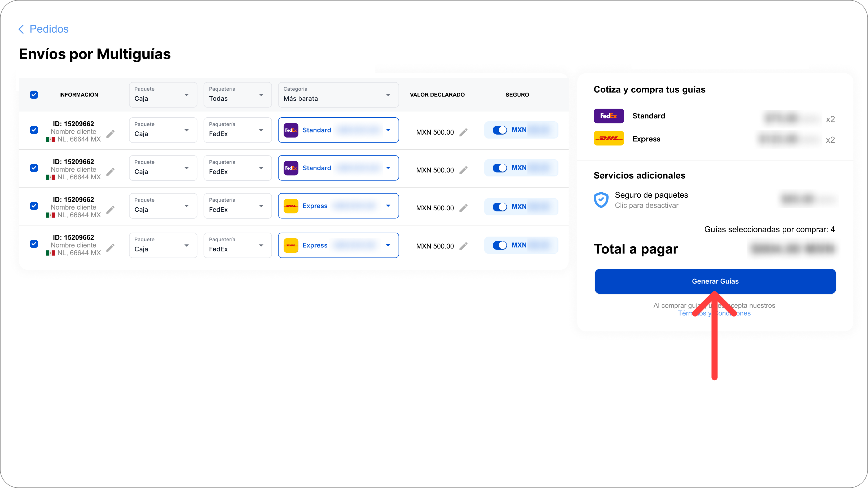Turn off insurance toggle in fourth row
This screenshot has height=488, width=868.
(500, 245)
